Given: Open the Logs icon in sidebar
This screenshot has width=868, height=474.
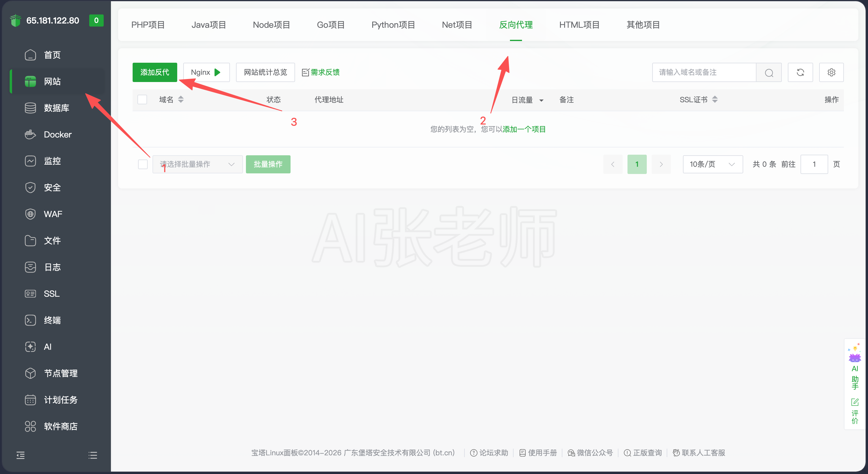Looking at the screenshot, I should point(30,267).
